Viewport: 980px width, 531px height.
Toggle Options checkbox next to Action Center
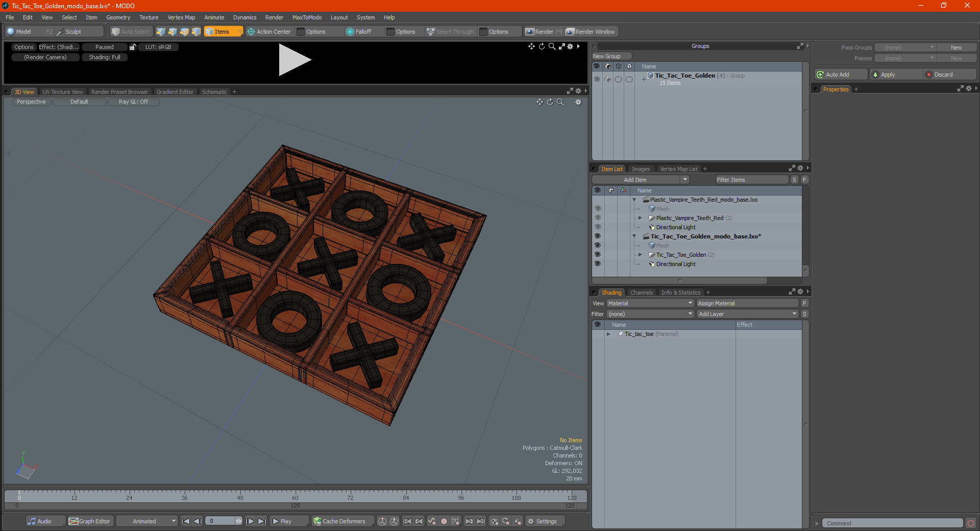point(301,32)
